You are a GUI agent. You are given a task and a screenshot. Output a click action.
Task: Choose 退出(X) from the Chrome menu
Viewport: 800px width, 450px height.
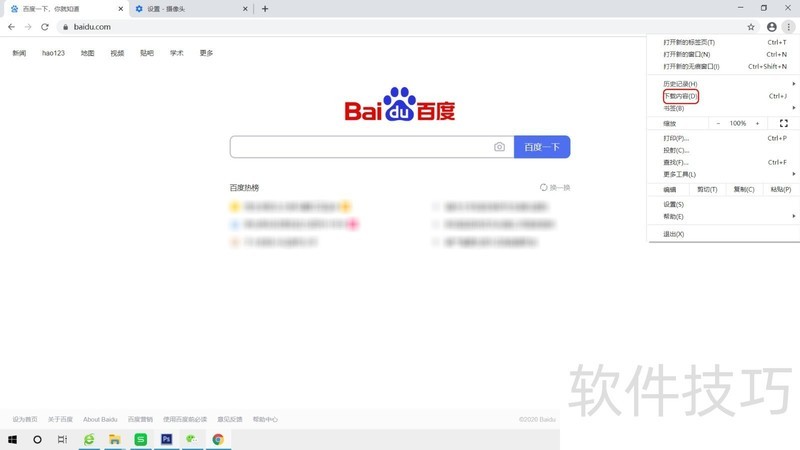[724, 234]
